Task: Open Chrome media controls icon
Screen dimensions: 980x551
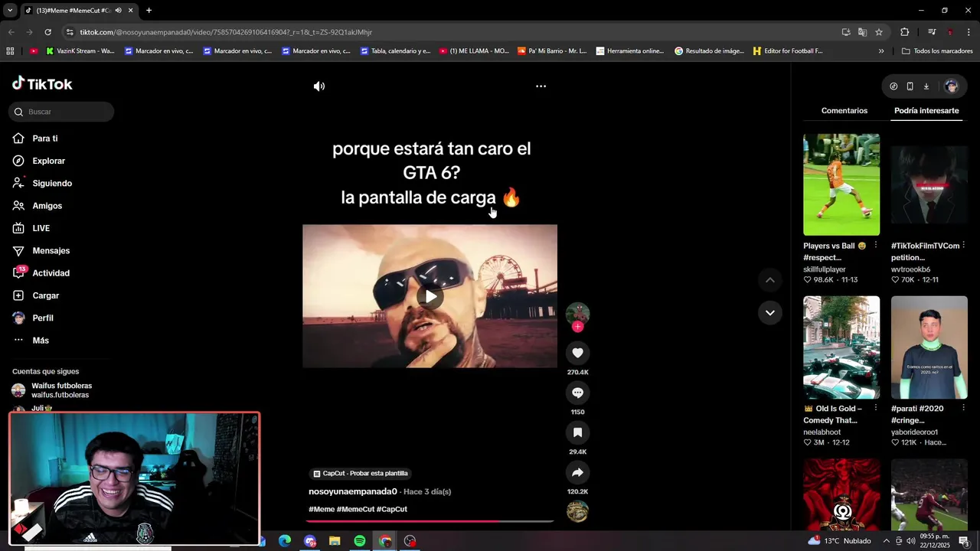Action: pos(932,32)
